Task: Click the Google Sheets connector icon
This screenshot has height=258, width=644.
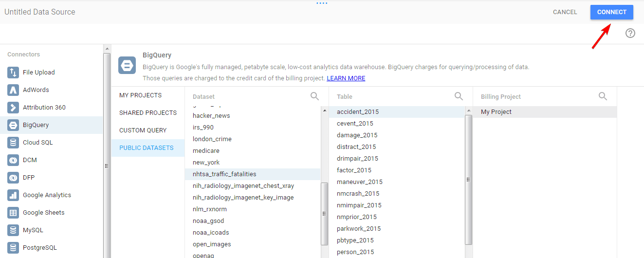Action: click(x=13, y=213)
